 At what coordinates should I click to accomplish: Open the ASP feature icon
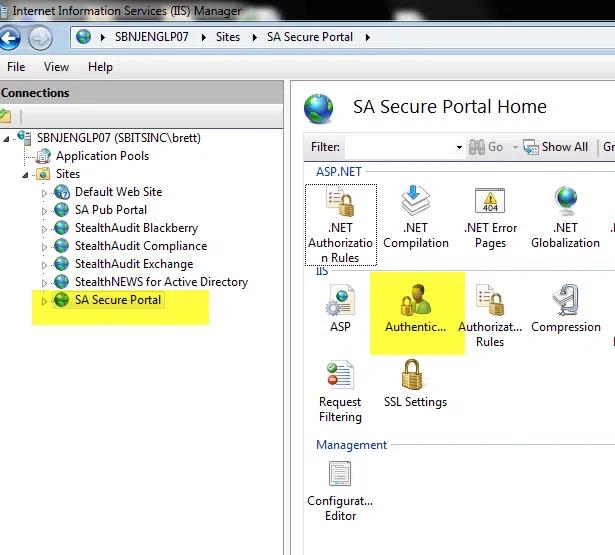click(340, 309)
